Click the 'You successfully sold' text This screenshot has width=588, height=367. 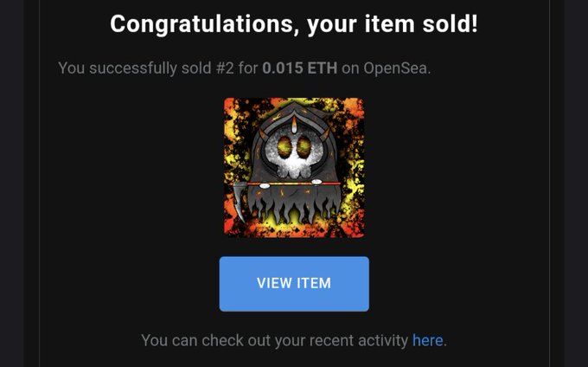[x=135, y=68]
